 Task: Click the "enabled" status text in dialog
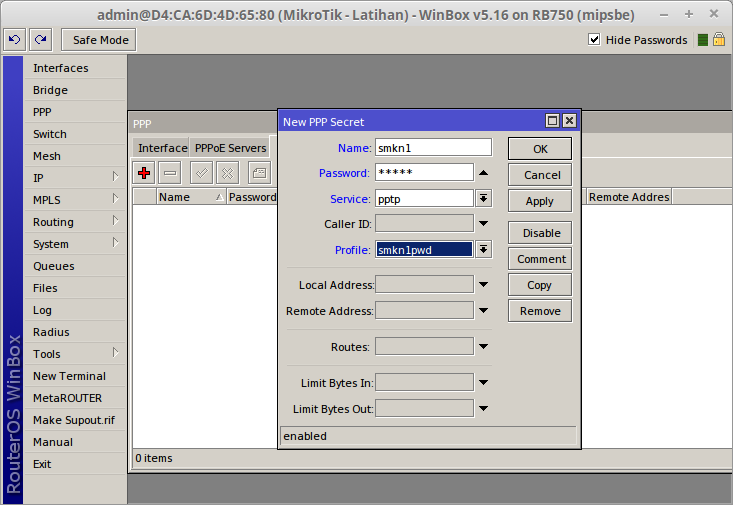pyautogui.click(x=305, y=436)
